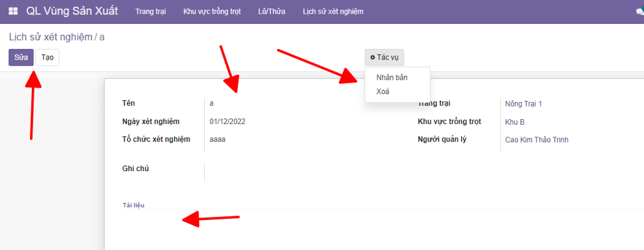Choose Xoá to delete the record
Screen dimensions: 644x250
(383, 91)
